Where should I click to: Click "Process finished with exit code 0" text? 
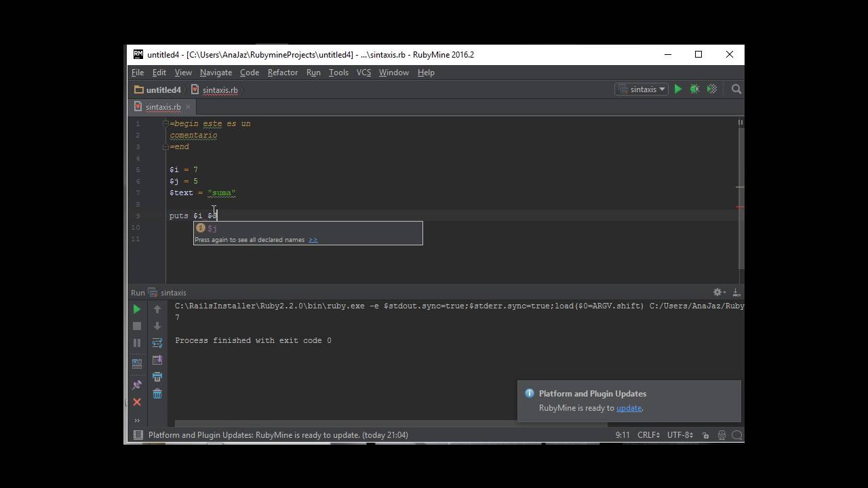point(253,340)
